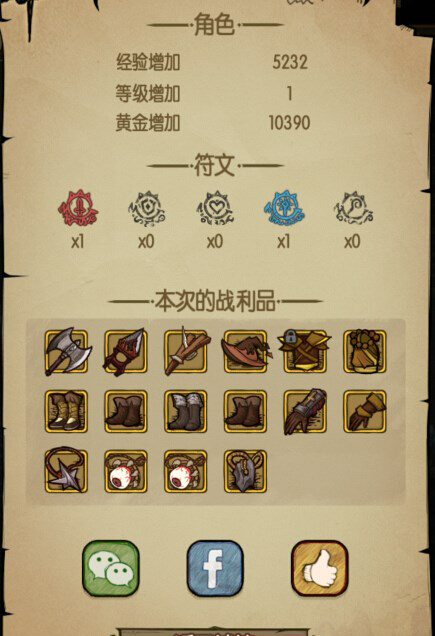Screen dimensions: 435x636
Task: Select the double-bladed battle axe loot item
Action: (x=67, y=352)
